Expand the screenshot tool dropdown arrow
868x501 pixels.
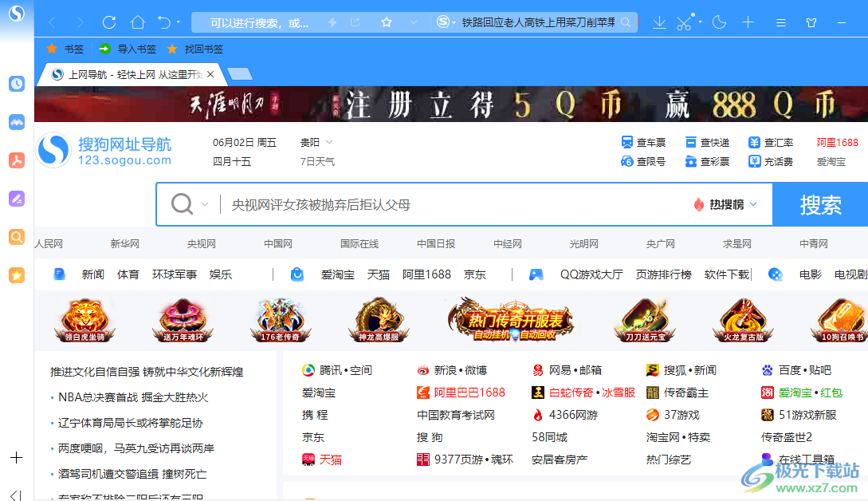tap(701, 22)
